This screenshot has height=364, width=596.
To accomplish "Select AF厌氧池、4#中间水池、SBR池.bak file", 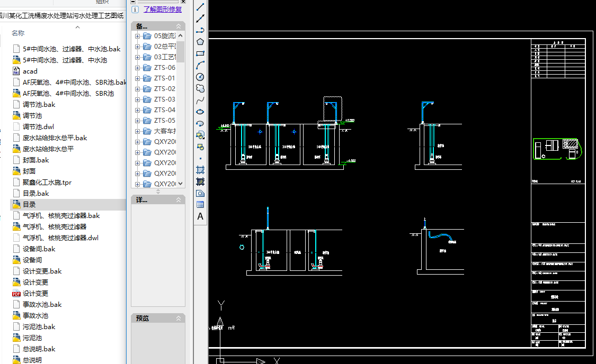I will point(75,83).
